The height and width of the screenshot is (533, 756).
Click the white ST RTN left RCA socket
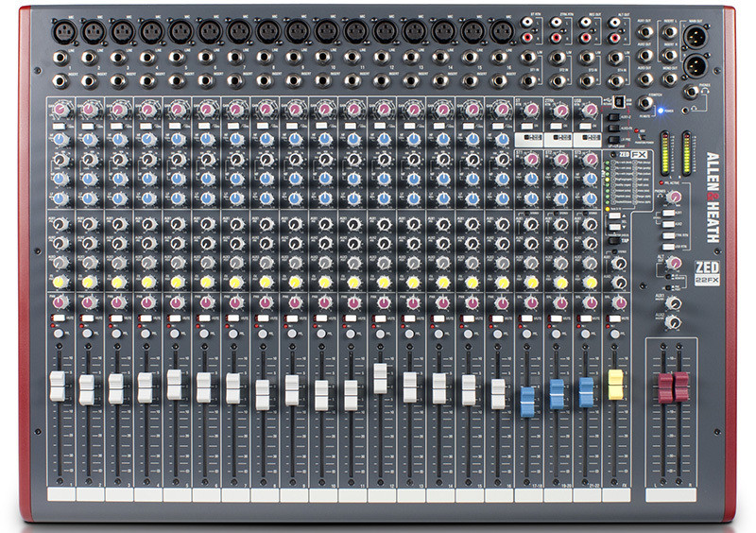click(x=527, y=22)
